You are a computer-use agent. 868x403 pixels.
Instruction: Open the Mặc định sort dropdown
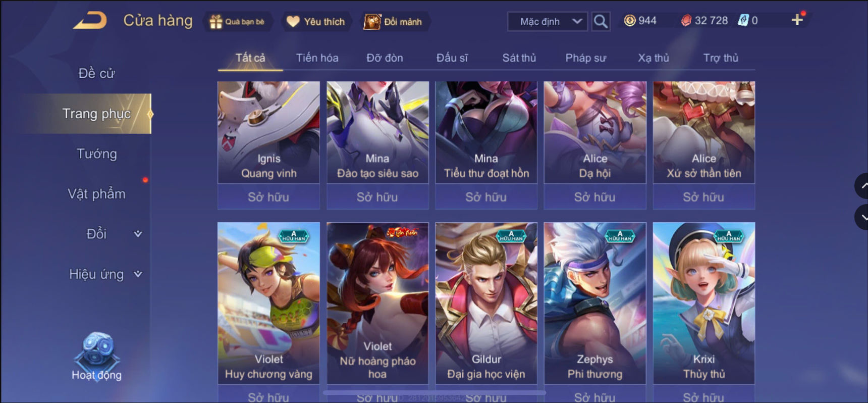(548, 21)
